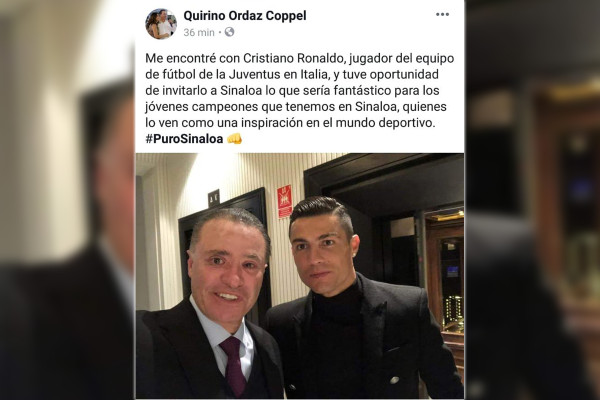The height and width of the screenshot is (400, 600).
Task: Click the wall switch plate in photo
Action: point(214,199)
